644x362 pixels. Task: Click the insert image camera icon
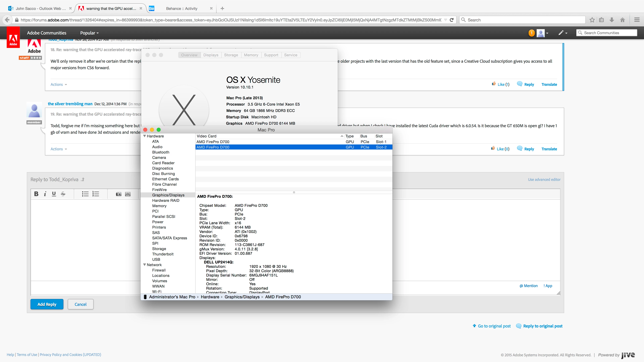coord(119,194)
